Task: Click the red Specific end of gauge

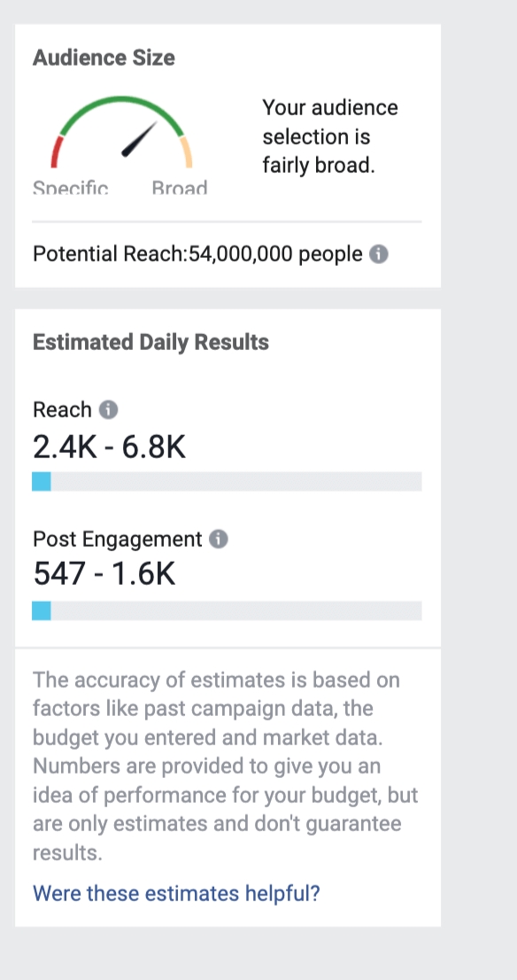Action: [56, 152]
